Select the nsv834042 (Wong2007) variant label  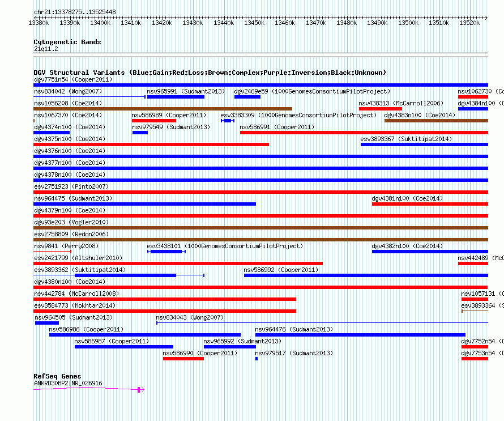click(68, 91)
